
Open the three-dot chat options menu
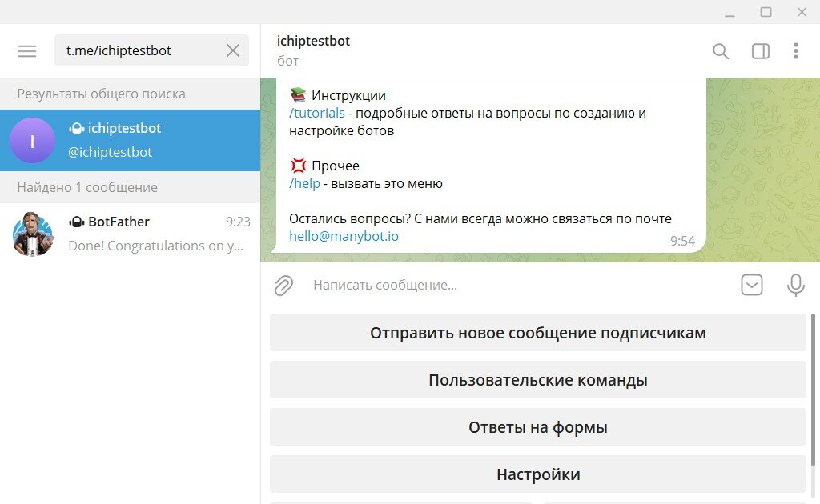point(795,51)
